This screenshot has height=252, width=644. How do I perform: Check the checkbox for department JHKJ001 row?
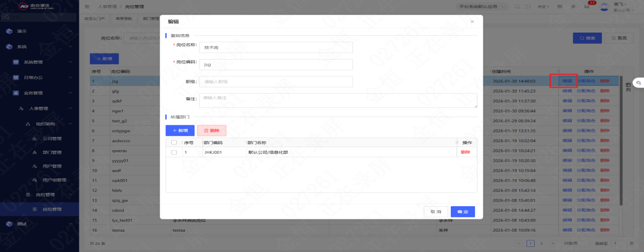pyautogui.click(x=174, y=152)
